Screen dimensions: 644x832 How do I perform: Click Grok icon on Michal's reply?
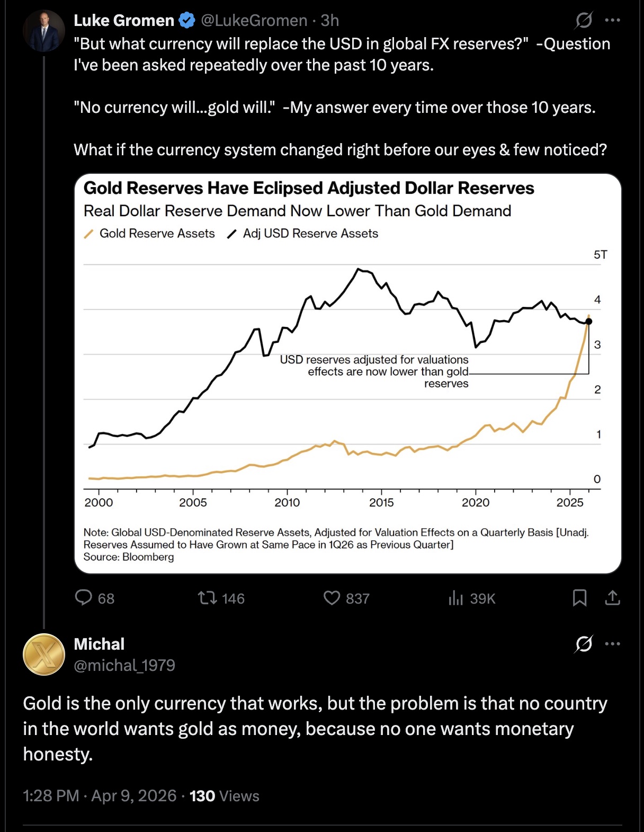(584, 644)
